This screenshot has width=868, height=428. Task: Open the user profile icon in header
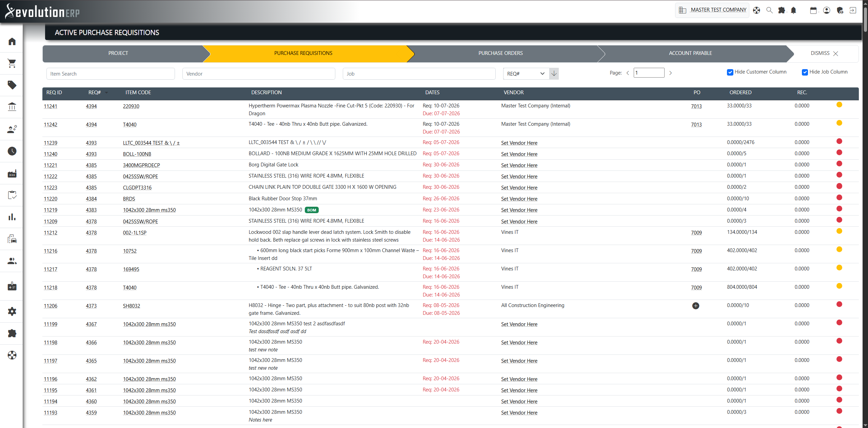pos(827,10)
